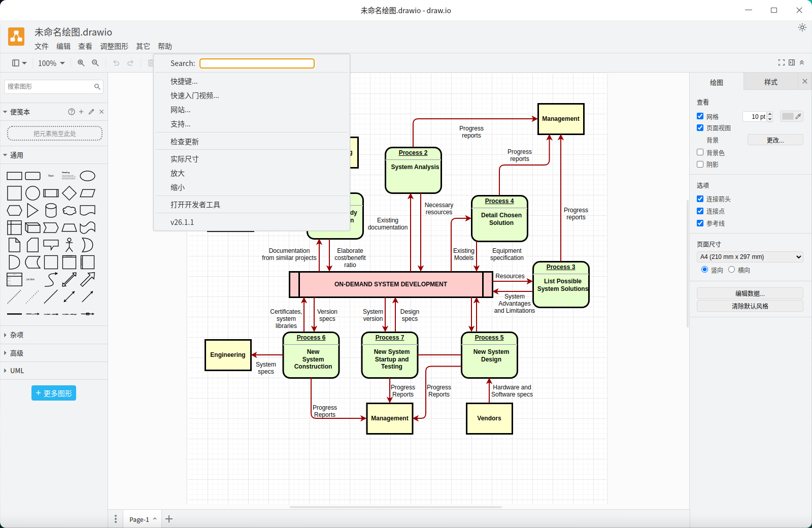Expand the 杂项 shape category
This screenshot has width=812, height=528.
tap(54, 335)
